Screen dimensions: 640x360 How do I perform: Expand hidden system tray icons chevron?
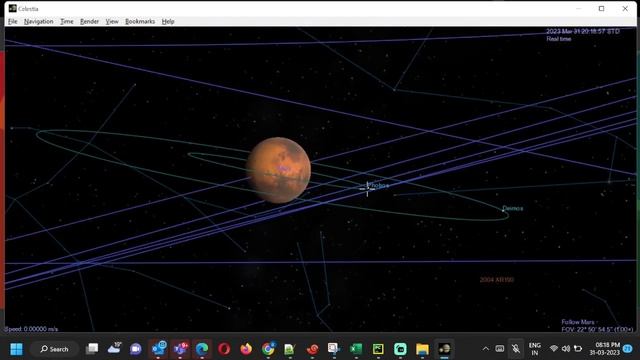click(x=485, y=349)
